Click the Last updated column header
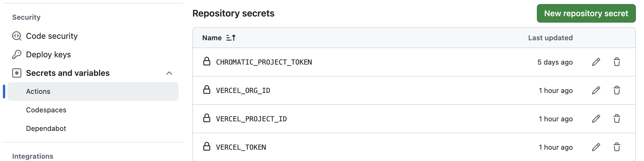This screenshot has height=161, width=644. 550,38
